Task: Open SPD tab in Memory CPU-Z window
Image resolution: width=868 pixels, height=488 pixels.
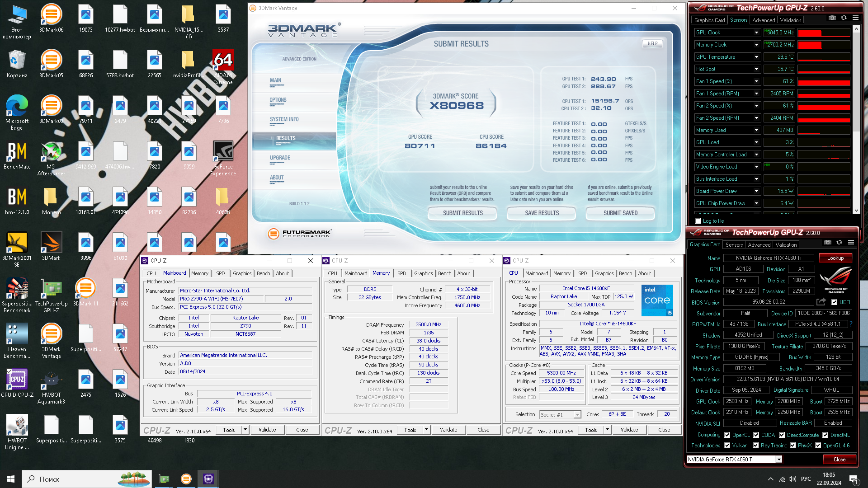Action: [401, 273]
